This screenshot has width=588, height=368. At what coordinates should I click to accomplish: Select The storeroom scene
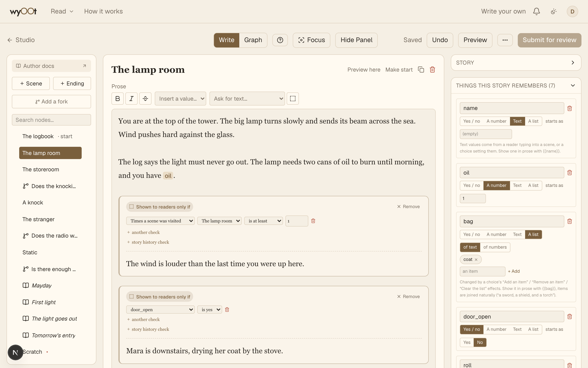click(50, 169)
